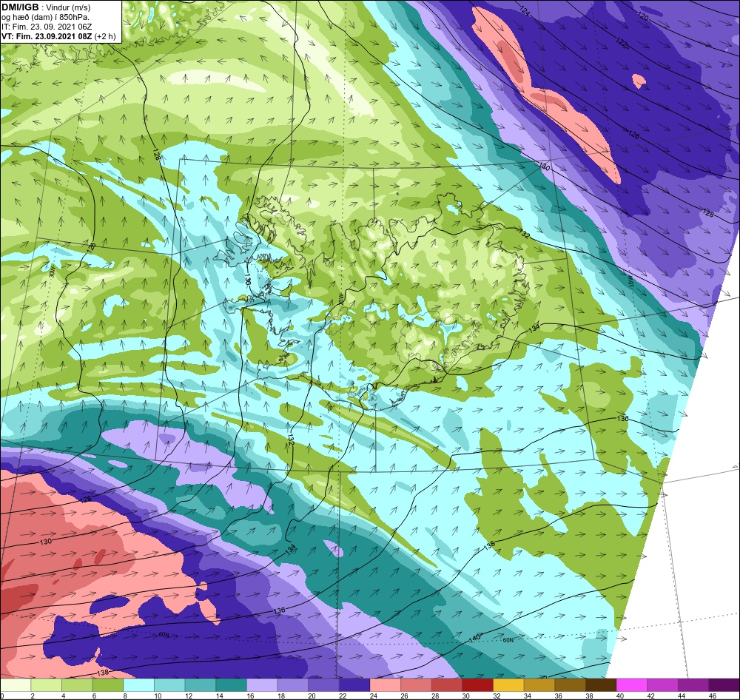The image size is (740, 700).
Task: Click the '120' contour label
Action: [x=643, y=16]
